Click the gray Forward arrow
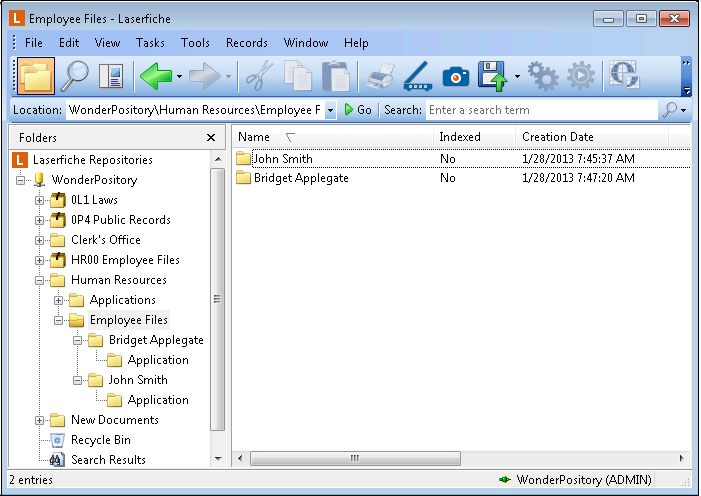 (205, 76)
